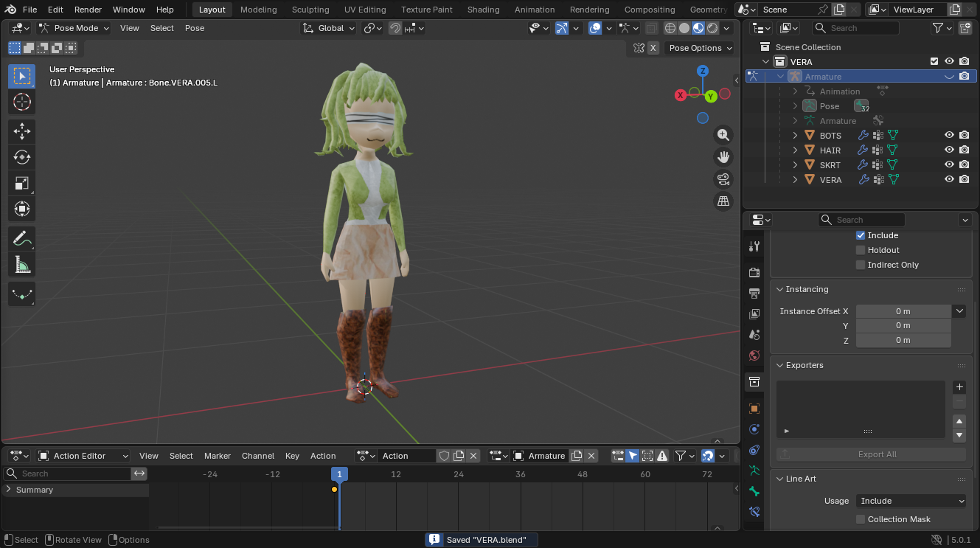Enable the Holdout checkbox
Viewport: 980px width, 548px height.
(861, 250)
